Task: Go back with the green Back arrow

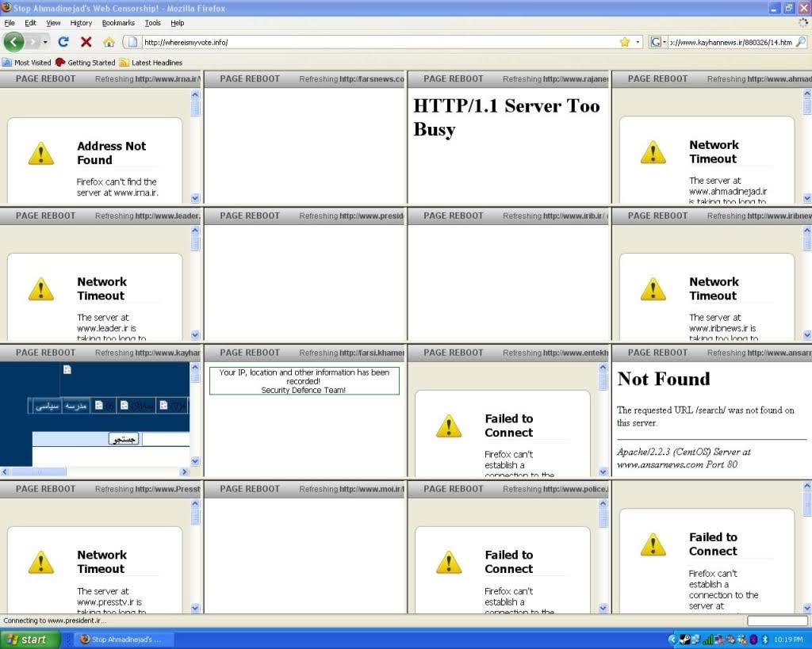Action: [14, 42]
